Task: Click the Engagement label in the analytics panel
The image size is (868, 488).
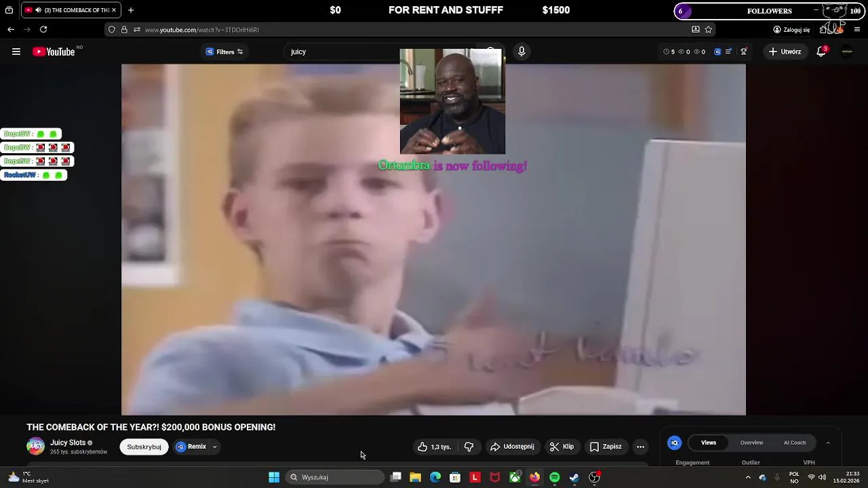Action: 692,463
